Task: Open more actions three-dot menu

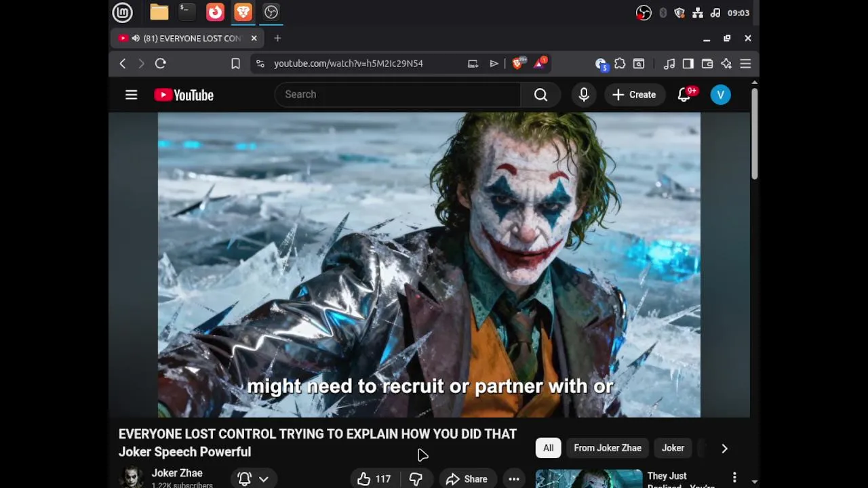Action: click(x=514, y=479)
